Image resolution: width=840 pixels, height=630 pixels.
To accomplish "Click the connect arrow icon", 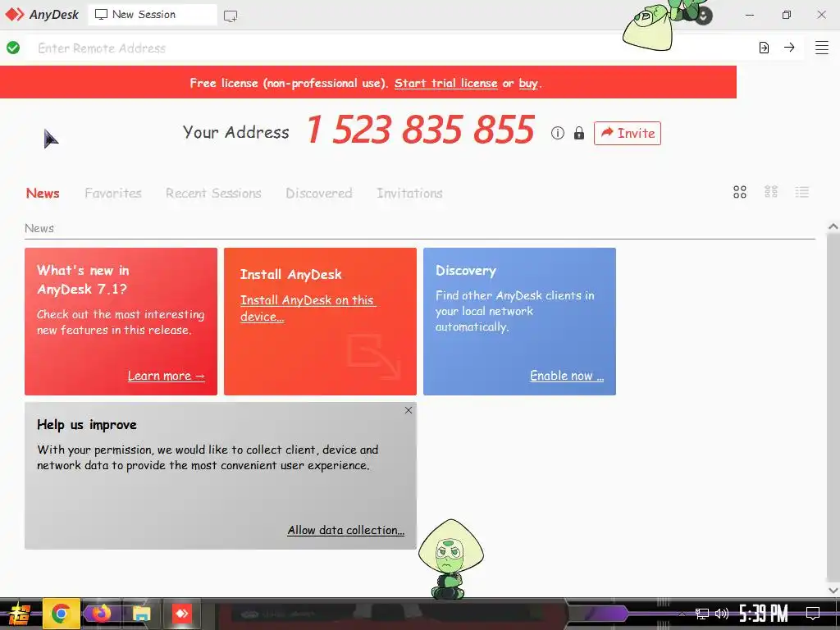I will click(x=789, y=47).
